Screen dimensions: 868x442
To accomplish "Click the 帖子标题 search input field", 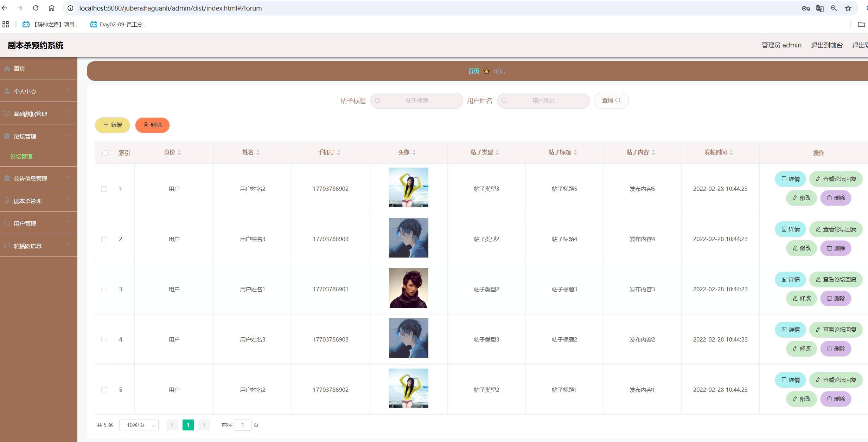I will click(417, 101).
